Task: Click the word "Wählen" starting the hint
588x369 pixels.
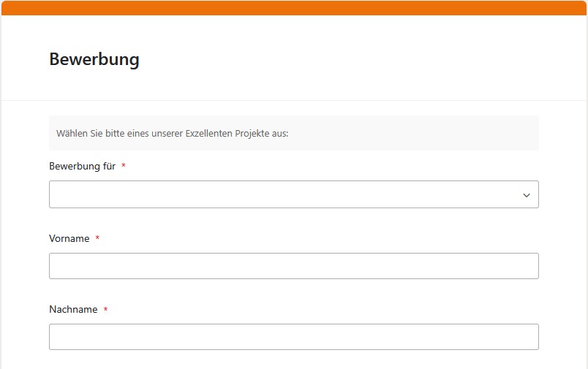Action: pos(71,134)
